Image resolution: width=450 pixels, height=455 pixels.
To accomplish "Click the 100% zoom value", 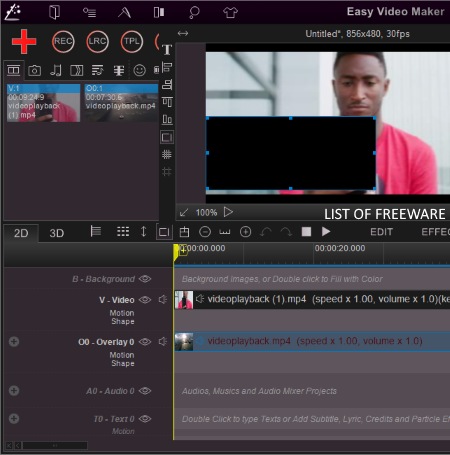I will click(x=206, y=213).
